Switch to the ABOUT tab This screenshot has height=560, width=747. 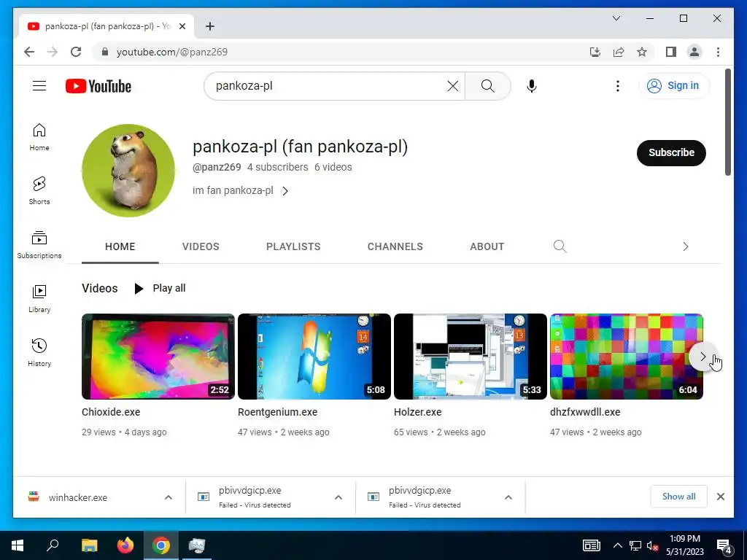pyautogui.click(x=487, y=246)
